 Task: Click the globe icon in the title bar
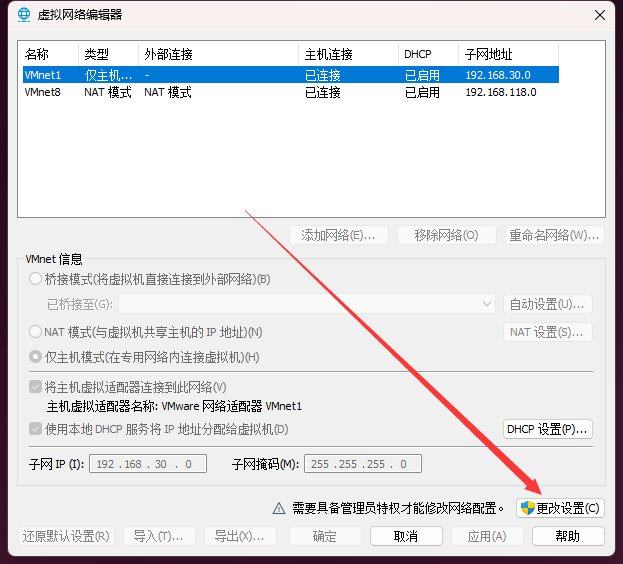click(x=24, y=15)
